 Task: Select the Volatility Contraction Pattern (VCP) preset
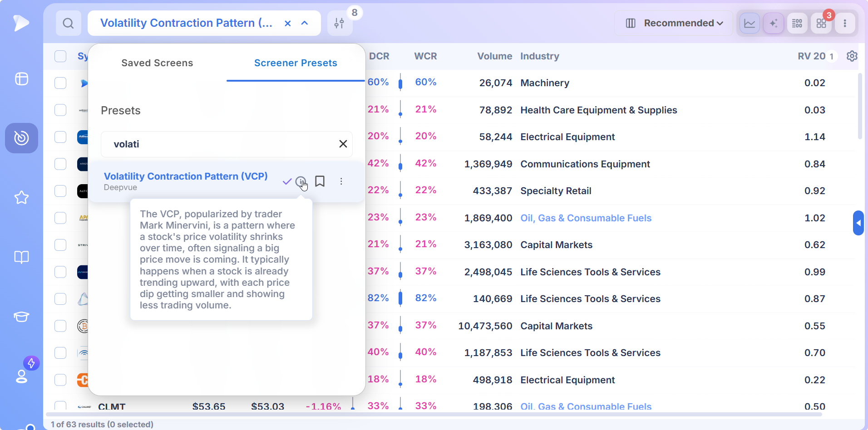[186, 176]
